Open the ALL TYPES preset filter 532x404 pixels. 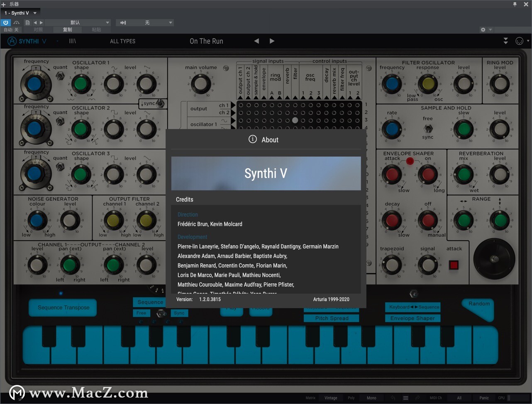pos(123,41)
